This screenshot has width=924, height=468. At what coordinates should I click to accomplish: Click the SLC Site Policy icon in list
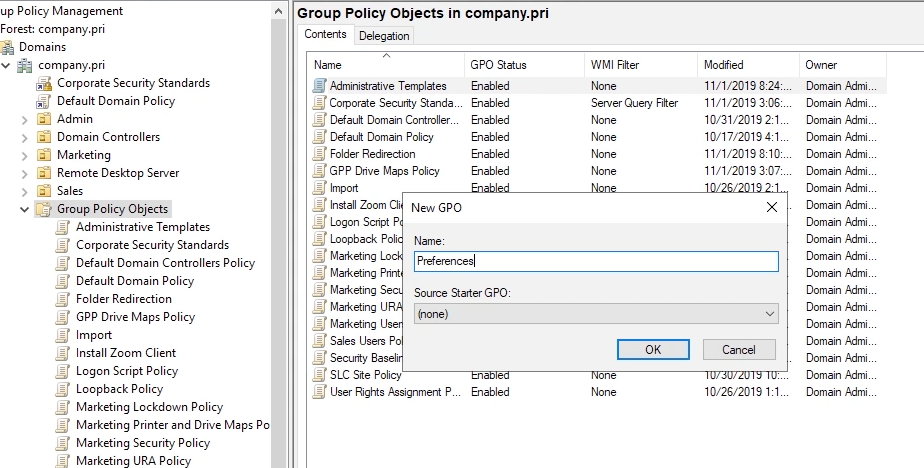pyautogui.click(x=319, y=375)
